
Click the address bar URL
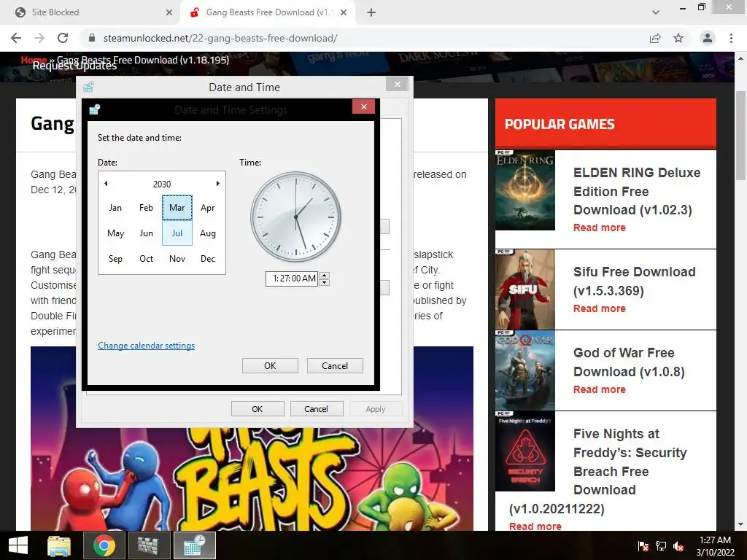[220, 38]
